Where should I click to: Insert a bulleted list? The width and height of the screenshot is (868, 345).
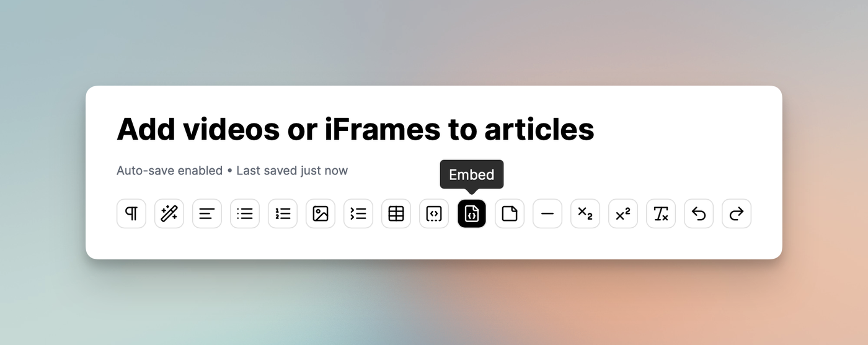pos(245,213)
